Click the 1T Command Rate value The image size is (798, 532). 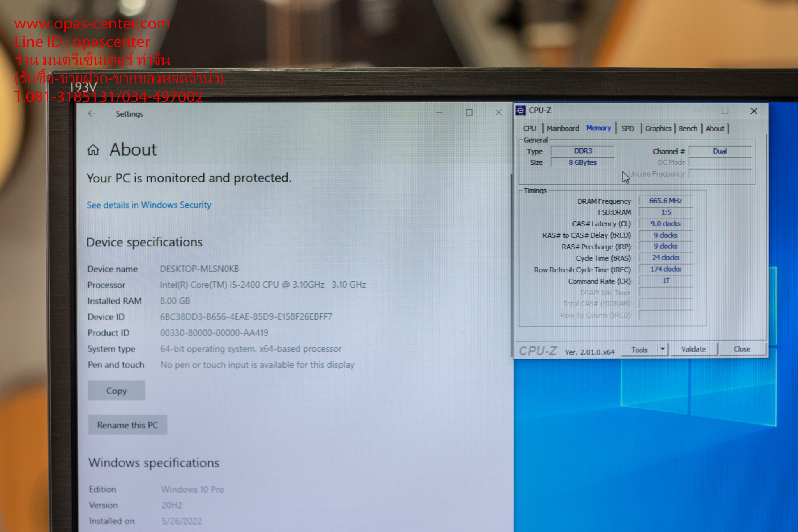666,280
